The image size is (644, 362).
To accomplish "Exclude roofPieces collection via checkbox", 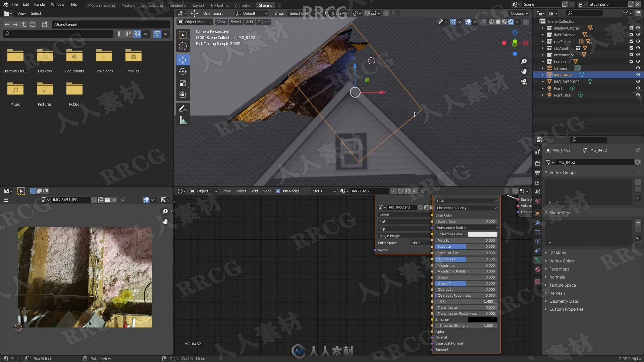I will (631, 42).
